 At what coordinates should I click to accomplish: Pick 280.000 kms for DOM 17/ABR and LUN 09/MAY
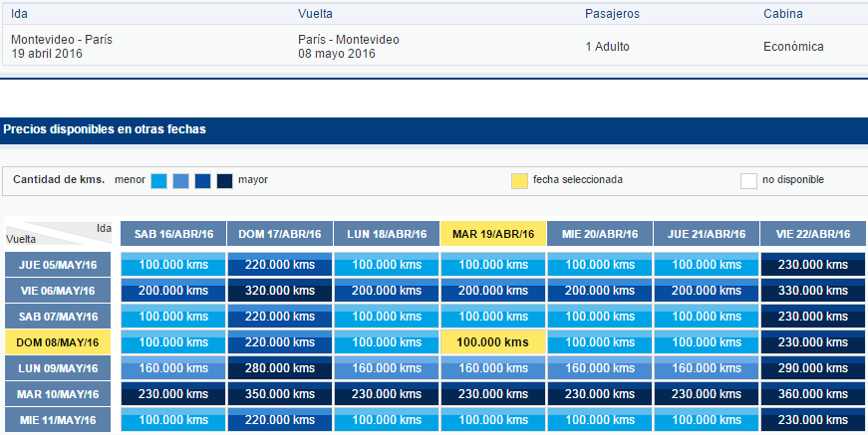[280, 368]
